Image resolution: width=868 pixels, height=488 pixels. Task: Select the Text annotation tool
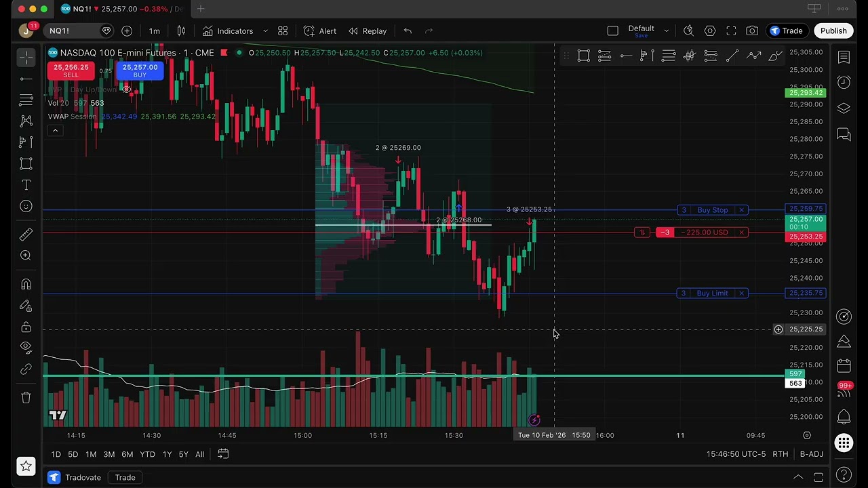[26, 185]
